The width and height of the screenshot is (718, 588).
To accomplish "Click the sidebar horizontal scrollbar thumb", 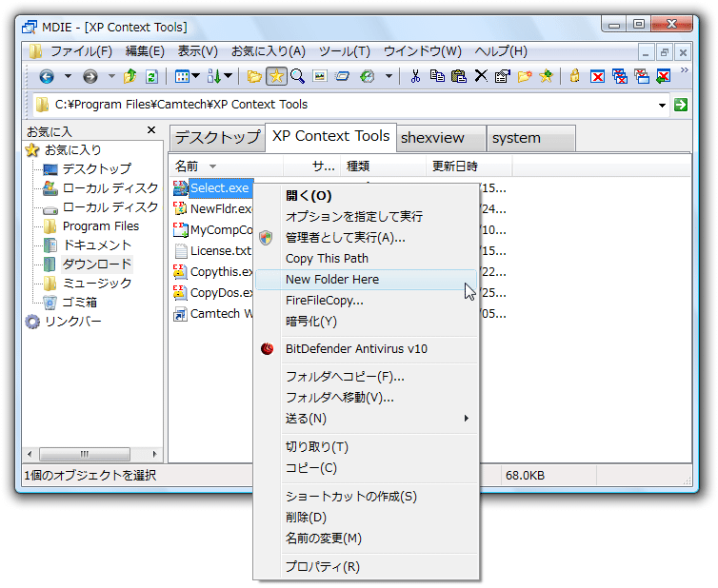I will [x=85, y=454].
